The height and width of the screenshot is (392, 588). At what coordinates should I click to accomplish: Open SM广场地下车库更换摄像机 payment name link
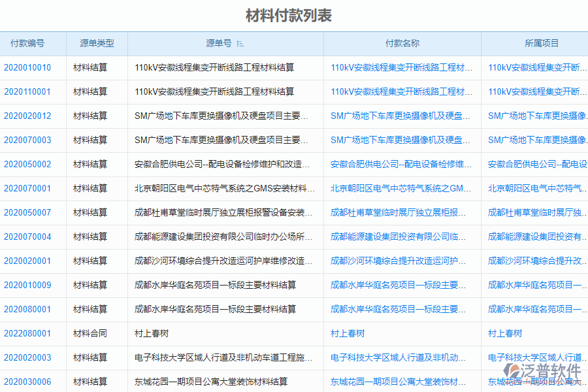click(x=400, y=116)
